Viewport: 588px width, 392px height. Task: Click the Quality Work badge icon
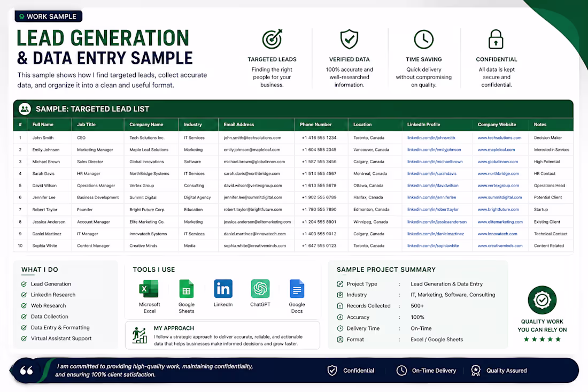pyautogui.click(x=542, y=300)
